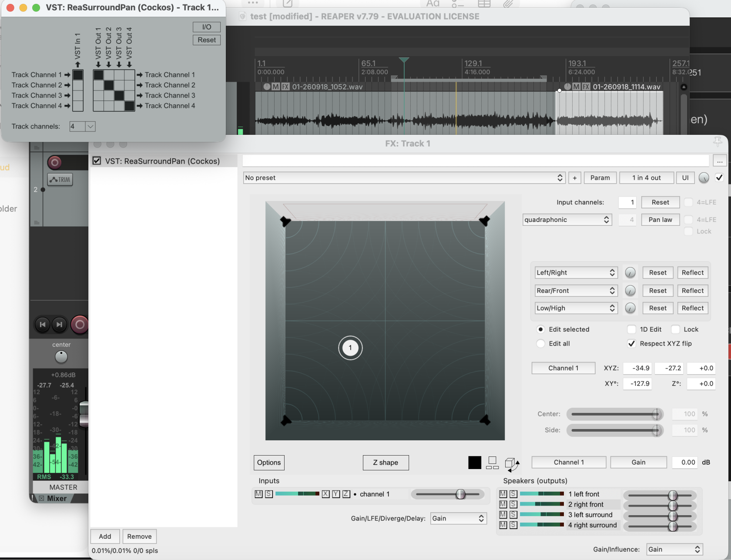Solo the 4 right surround speaker

[x=513, y=525]
